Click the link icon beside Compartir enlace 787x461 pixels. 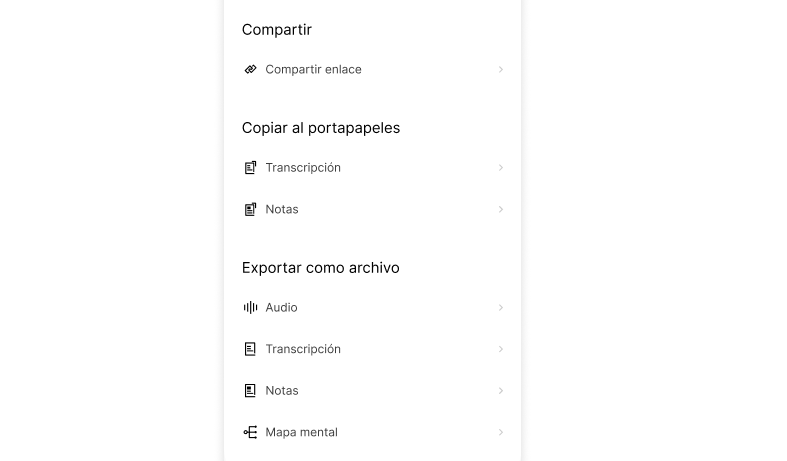(251, 70)
